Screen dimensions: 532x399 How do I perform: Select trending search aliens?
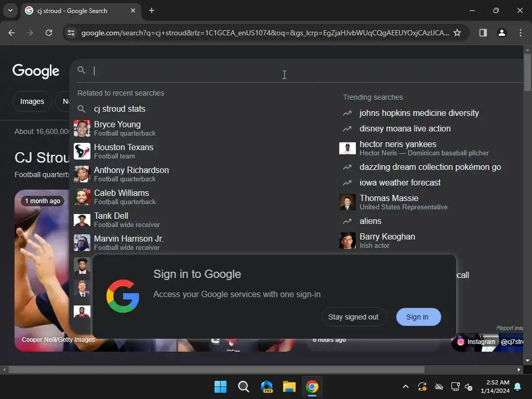coord(370,221)
